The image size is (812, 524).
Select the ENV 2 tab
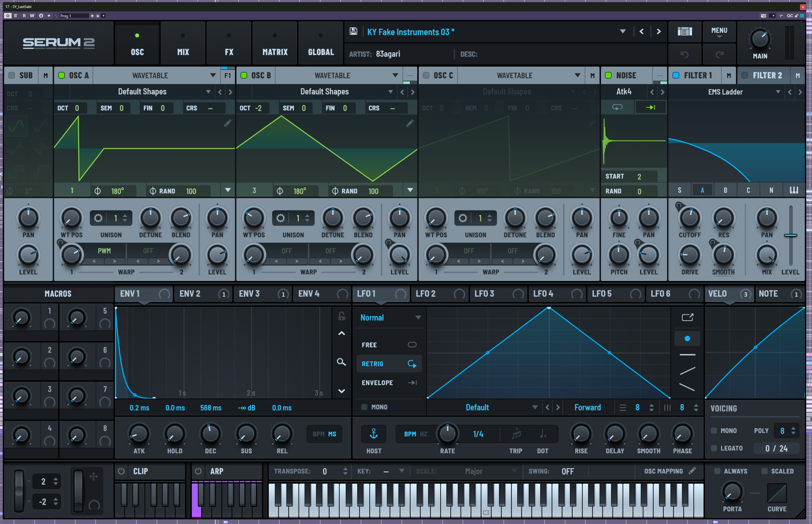pos(203,294)
